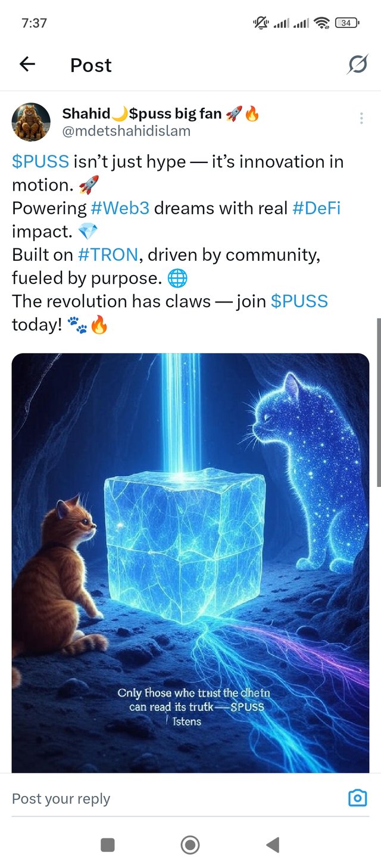
Task: Open the glowing cube cat image
Action: pos(190,563)
